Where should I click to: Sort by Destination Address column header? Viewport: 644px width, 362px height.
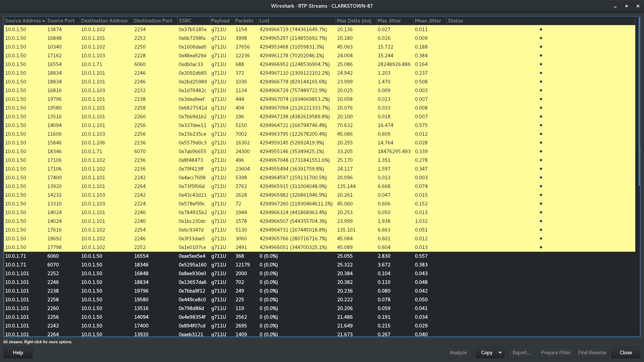click(106, 21)
